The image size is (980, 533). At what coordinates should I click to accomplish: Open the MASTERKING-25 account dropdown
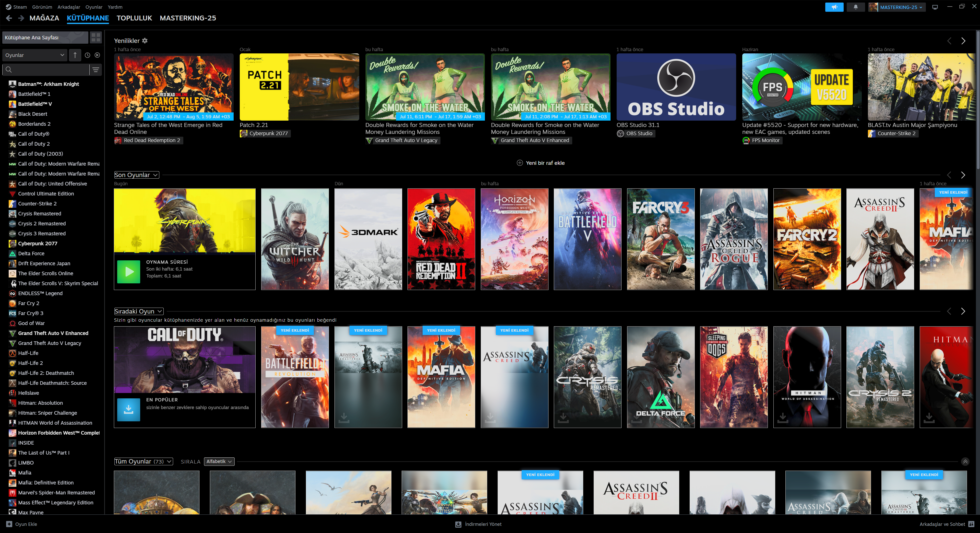[x=901, y=7]
